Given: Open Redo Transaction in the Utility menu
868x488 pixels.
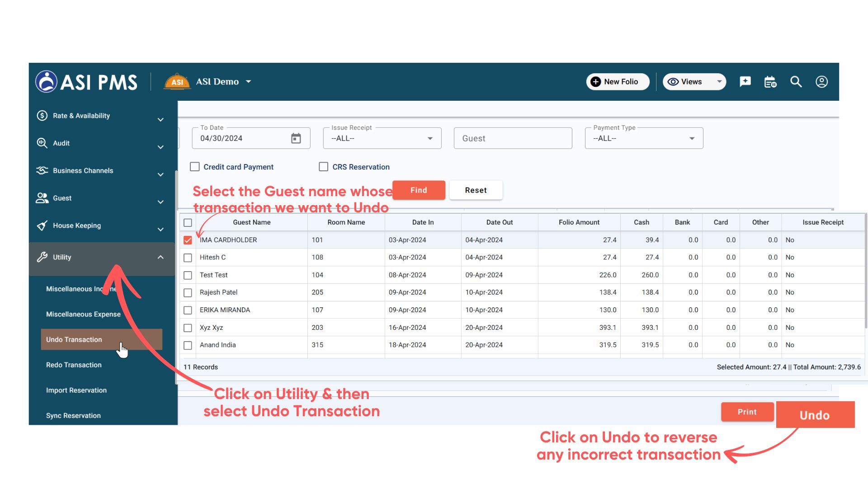Looking at the screenshot, I should click(x=74, y=365).
